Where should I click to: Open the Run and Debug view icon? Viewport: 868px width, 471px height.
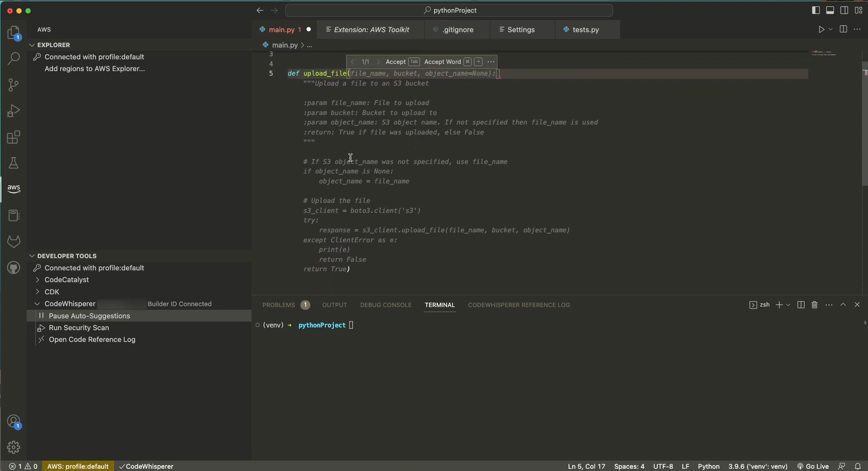click(x=14, y=111)
